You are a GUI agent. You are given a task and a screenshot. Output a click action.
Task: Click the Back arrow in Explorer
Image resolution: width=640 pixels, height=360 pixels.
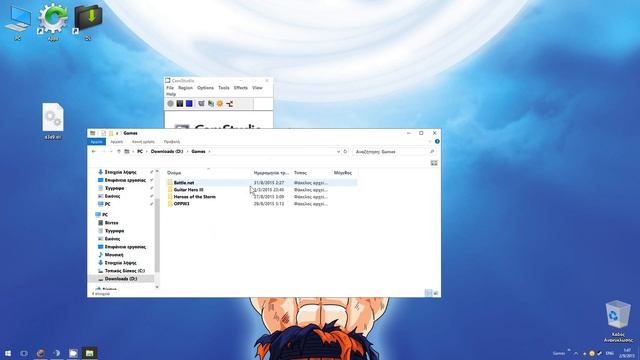(94, 151)
